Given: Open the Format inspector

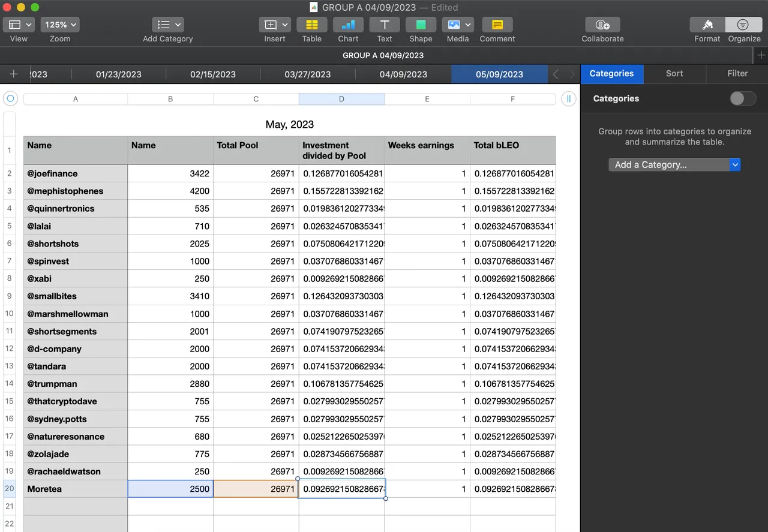Looking at the screenshot, I should pos(707,25).
